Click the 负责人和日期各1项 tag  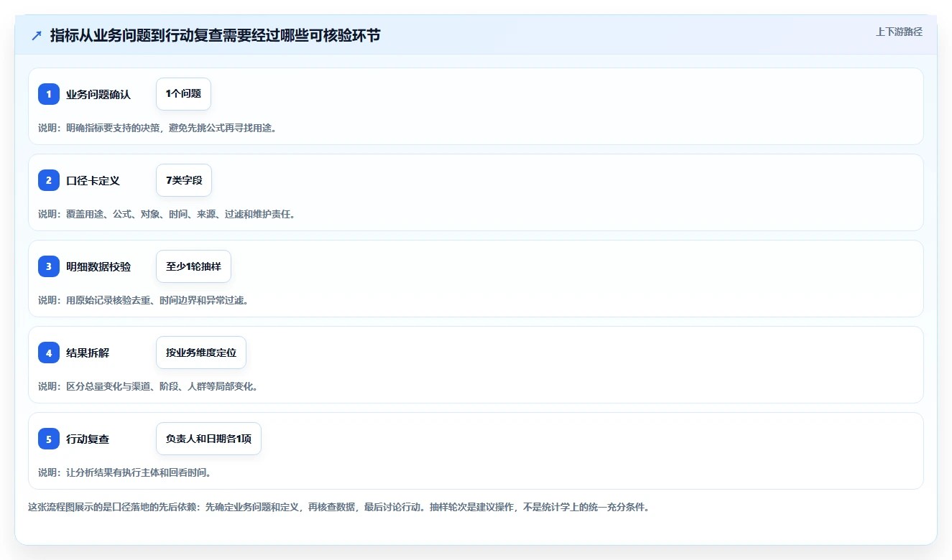(x=208, y=439)
